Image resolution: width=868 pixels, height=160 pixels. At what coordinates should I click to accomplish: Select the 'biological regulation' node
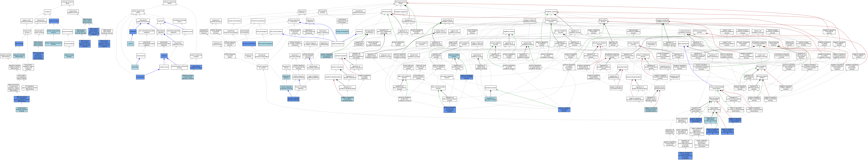coord(401,12)
